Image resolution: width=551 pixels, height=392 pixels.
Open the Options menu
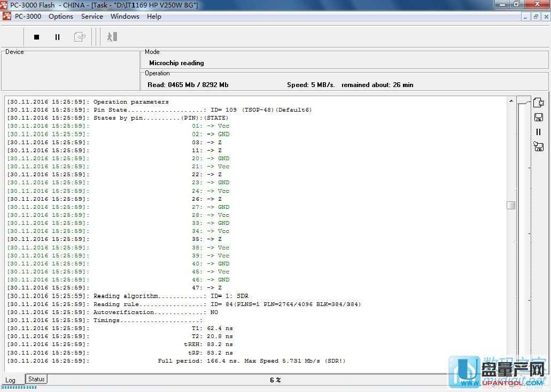(x=60, y=17)
